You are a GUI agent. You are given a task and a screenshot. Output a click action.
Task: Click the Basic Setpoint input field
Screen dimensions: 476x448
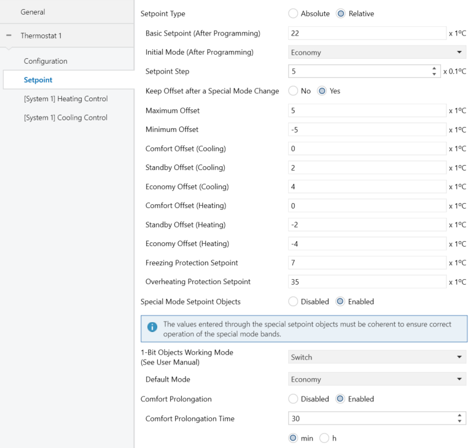coord(367,33)
